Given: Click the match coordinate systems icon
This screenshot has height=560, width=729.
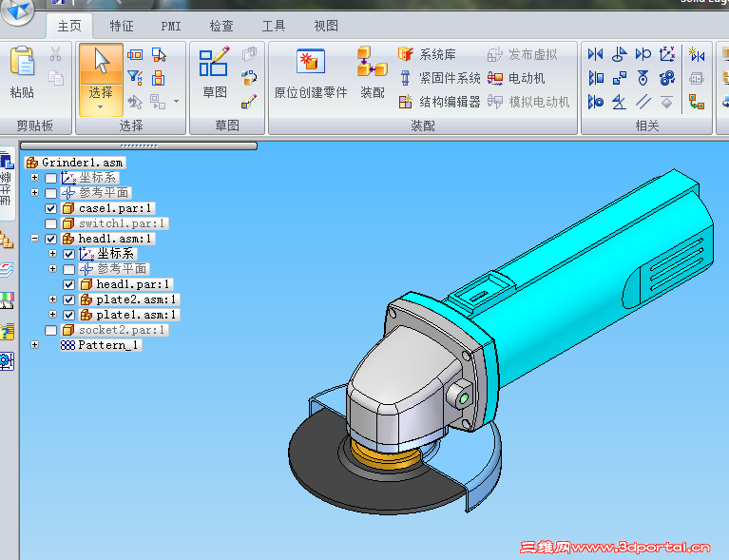Looking at the screenshot, I should click(667, 54).
